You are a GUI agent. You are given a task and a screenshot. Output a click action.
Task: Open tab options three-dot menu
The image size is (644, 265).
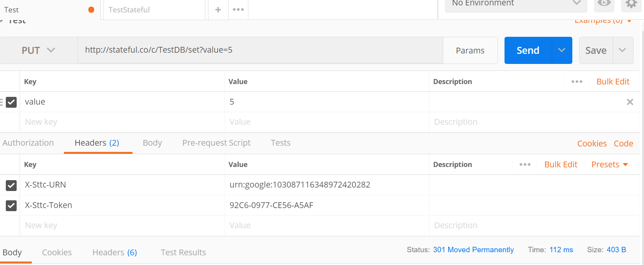click(238, 10)
